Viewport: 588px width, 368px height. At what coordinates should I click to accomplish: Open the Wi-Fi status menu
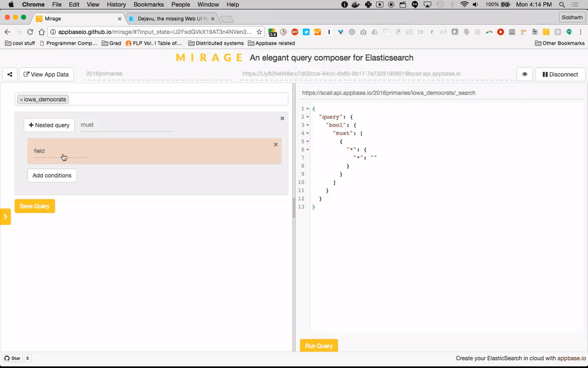(464, 4)
